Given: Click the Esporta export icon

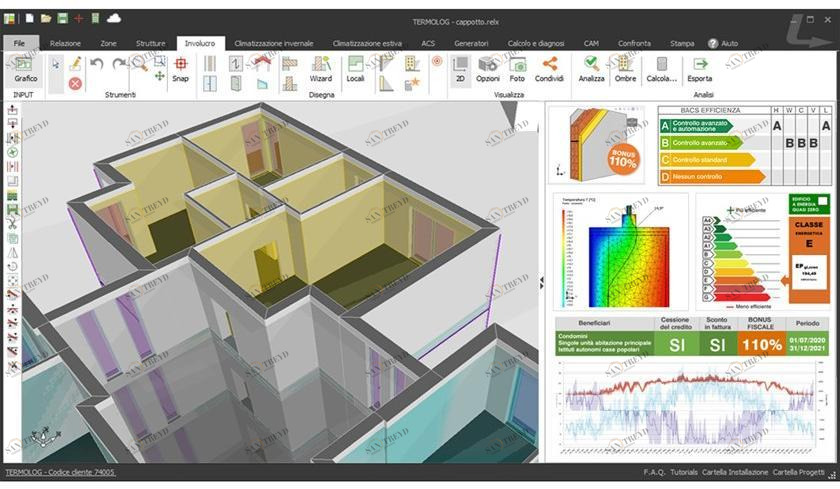Looking at the screenshot, I should click(700, 68).
